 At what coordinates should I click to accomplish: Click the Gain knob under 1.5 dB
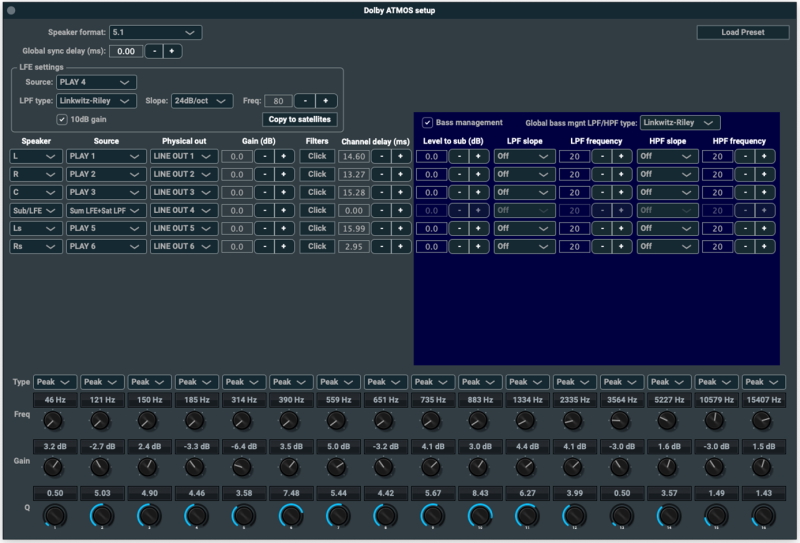762,467
